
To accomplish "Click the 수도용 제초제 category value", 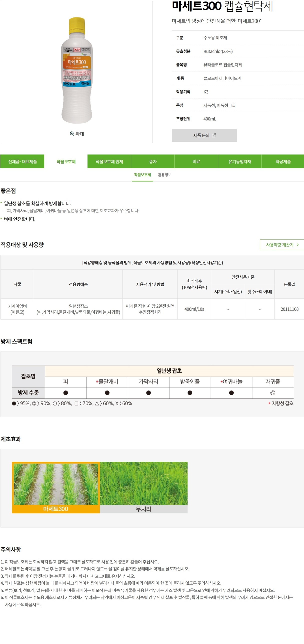I will pos(215,38).
